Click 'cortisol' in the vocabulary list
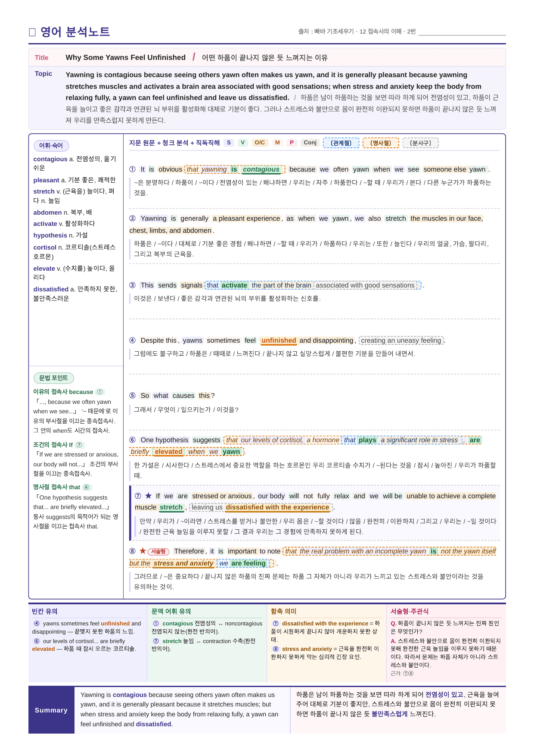534x756 pixels. (45, 247)
